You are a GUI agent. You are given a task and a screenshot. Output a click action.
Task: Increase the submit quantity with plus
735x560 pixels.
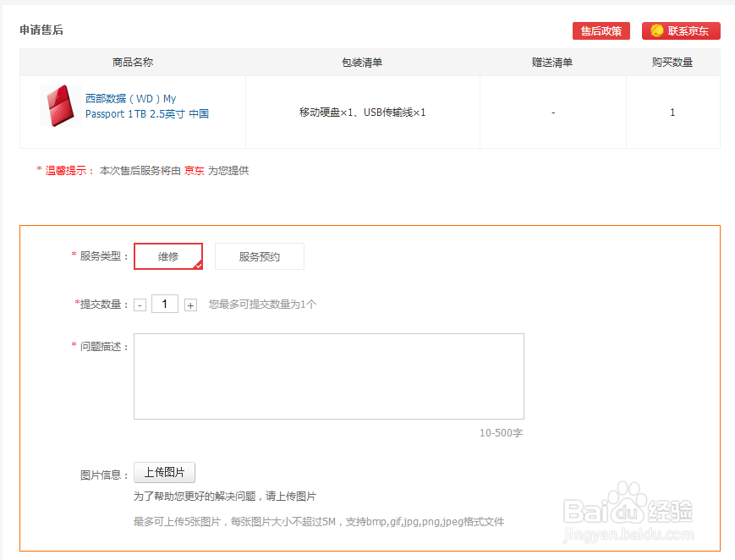click(x=190, y=305)
